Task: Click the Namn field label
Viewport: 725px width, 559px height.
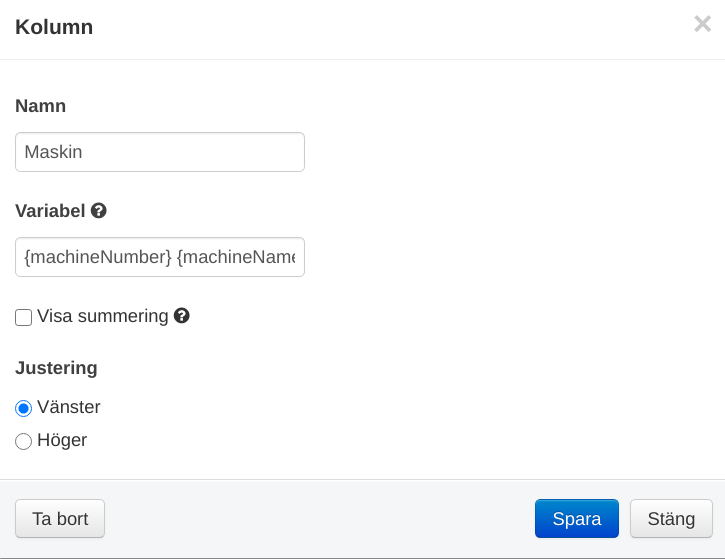Action: pyautogui.click(x=41, y=106)
